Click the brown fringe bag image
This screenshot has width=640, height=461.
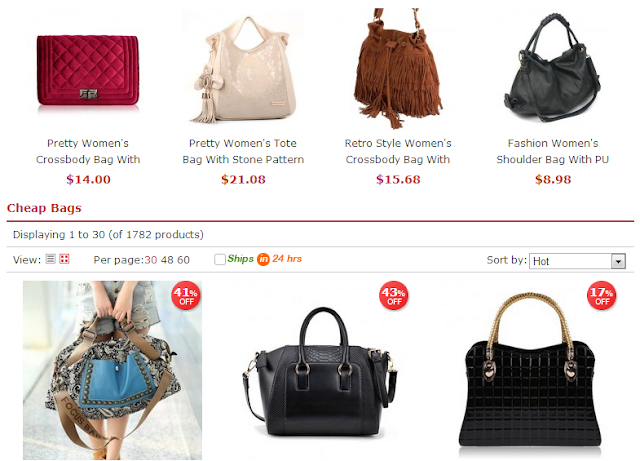398,67
